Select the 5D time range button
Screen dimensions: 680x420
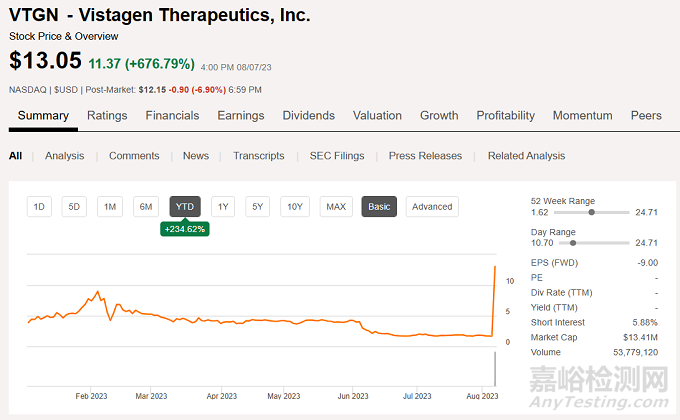coord(74,207)
